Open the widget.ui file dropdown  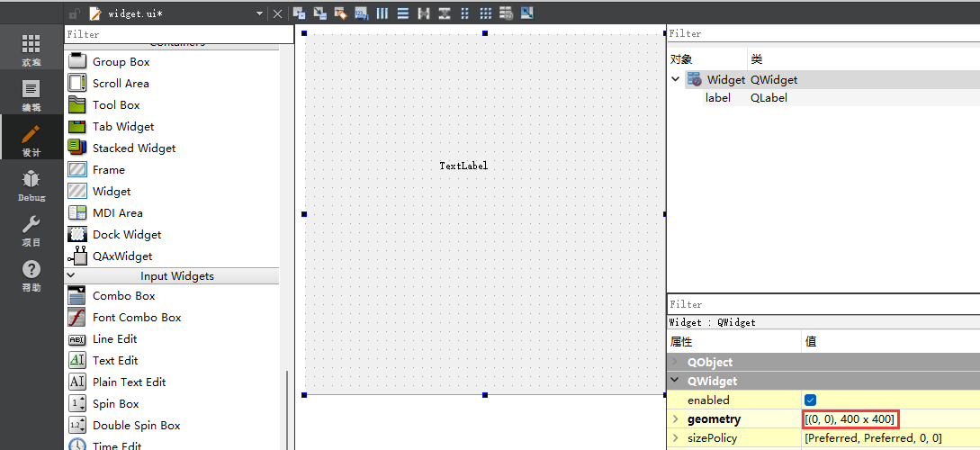(260, 13)
